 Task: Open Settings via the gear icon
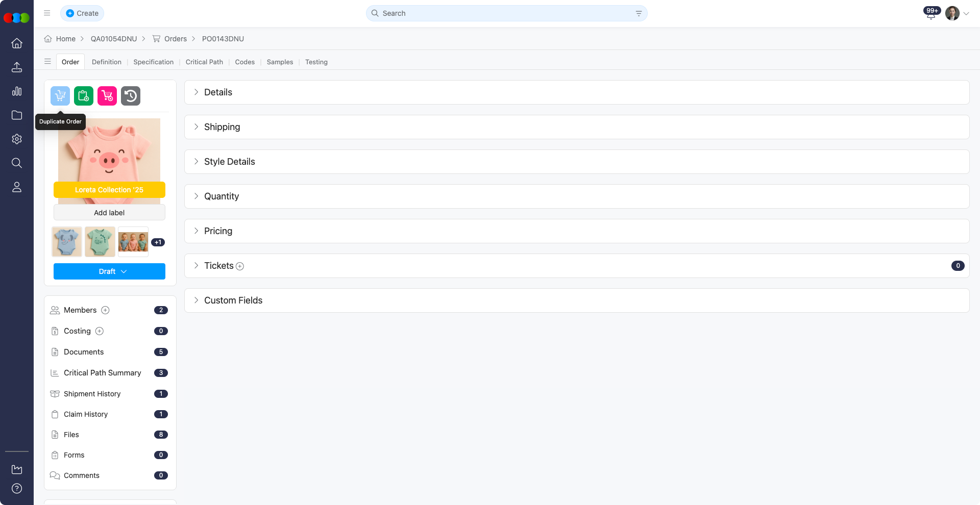pyautogui.click(x=17, y=139)
